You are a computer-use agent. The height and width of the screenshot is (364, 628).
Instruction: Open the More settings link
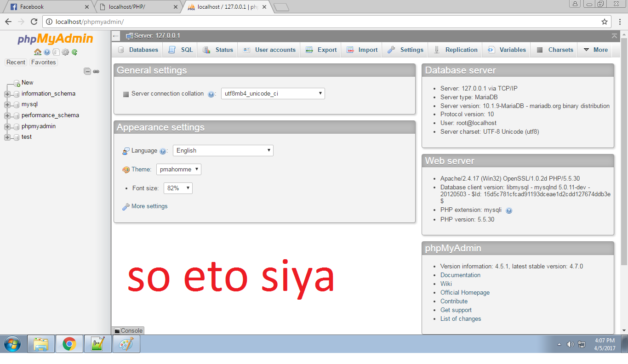[x=148, y=206]
